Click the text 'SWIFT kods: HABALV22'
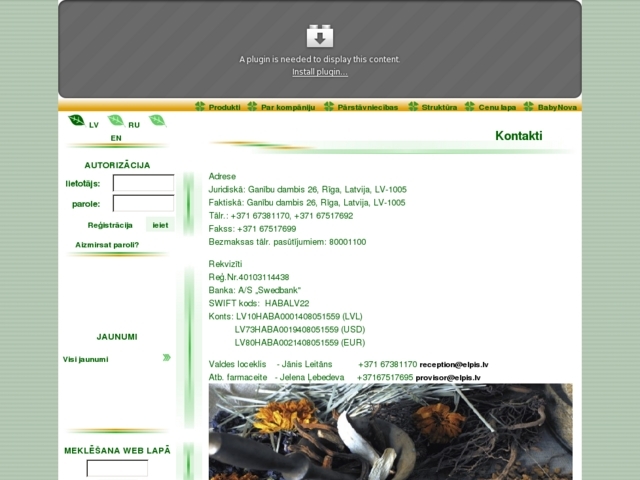Screen dimensions: 640x480 coord(259,303)
